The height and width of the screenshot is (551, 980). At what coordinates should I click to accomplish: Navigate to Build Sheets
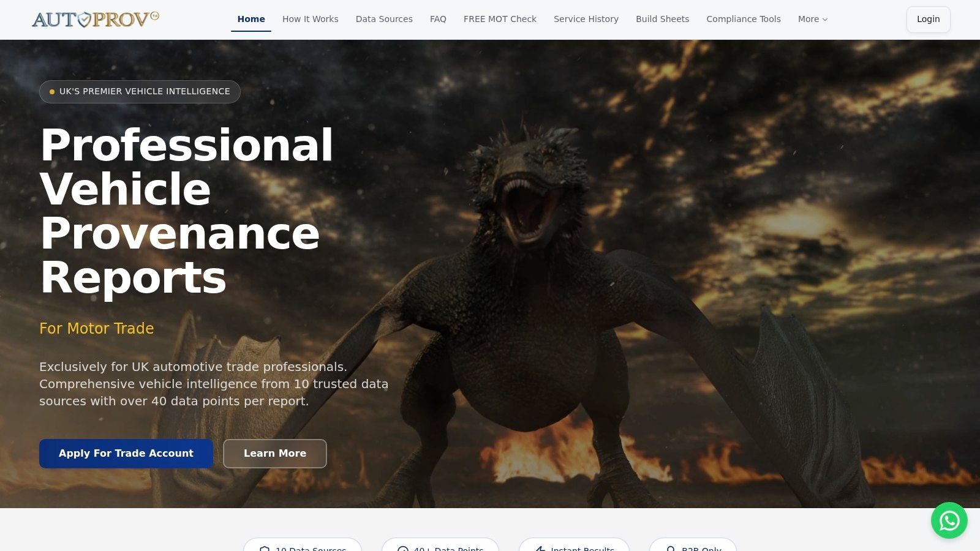pyautogui.click(x=662, y=19)
